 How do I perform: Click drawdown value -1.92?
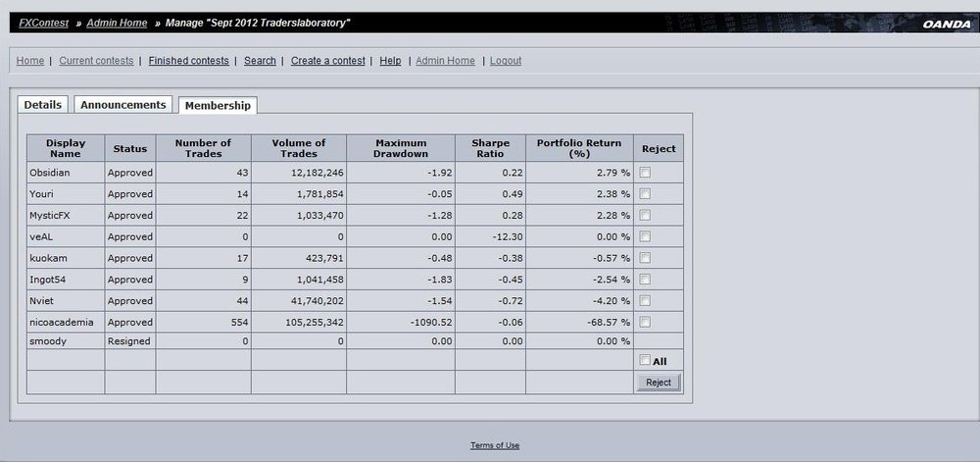440,173
